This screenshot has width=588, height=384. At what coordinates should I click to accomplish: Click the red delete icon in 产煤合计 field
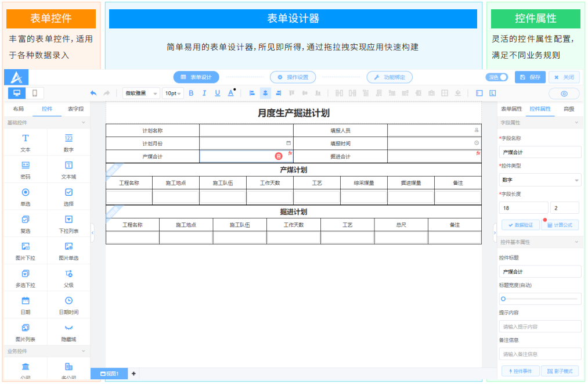(x=279, y=156)
